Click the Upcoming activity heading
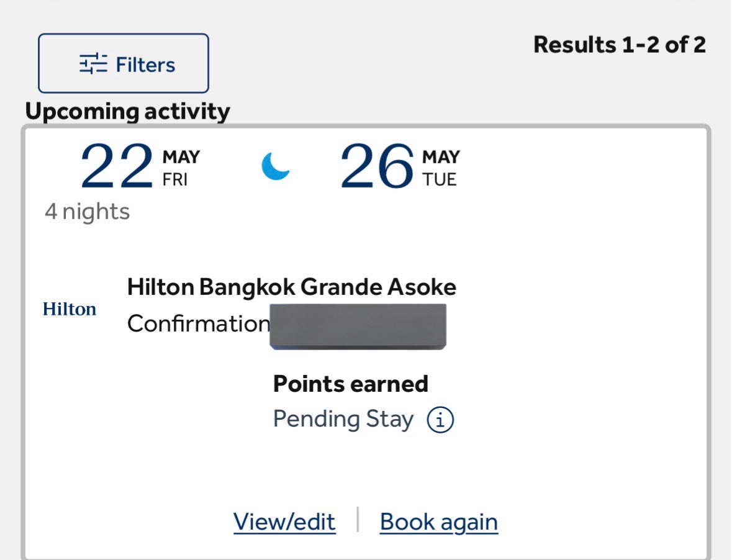Screen dimensions: 732x560 (x=127, y=112)
